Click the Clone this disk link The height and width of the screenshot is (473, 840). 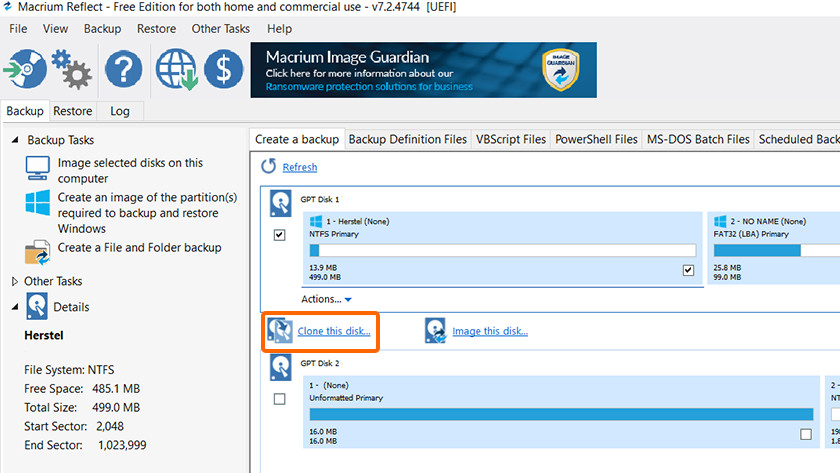pos(334,331)
